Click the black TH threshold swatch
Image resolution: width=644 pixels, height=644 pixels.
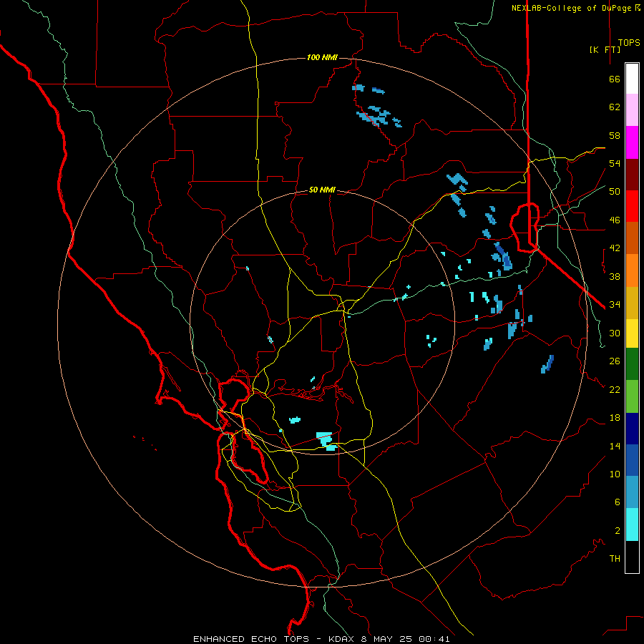click(x=632, y=557)
